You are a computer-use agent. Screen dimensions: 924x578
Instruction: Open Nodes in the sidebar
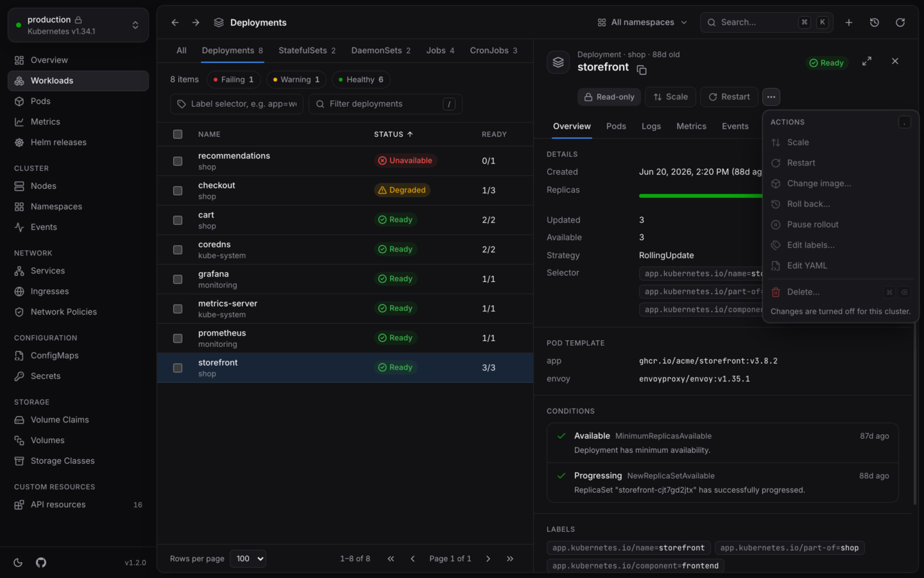78,186
